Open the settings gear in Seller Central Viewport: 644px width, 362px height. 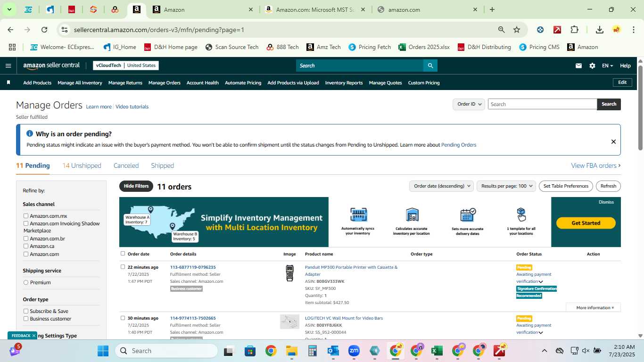[592, 66]
